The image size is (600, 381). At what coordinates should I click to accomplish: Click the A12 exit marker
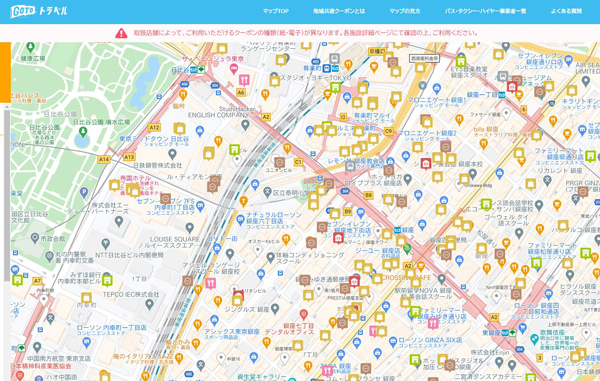click(154, 127)
